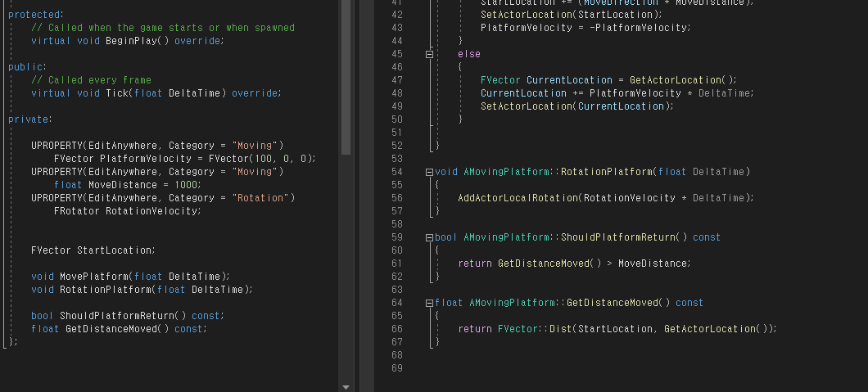Click 'MoveDistance' on line 61
This screenshot has width=868, height=392.
point(653,264)
